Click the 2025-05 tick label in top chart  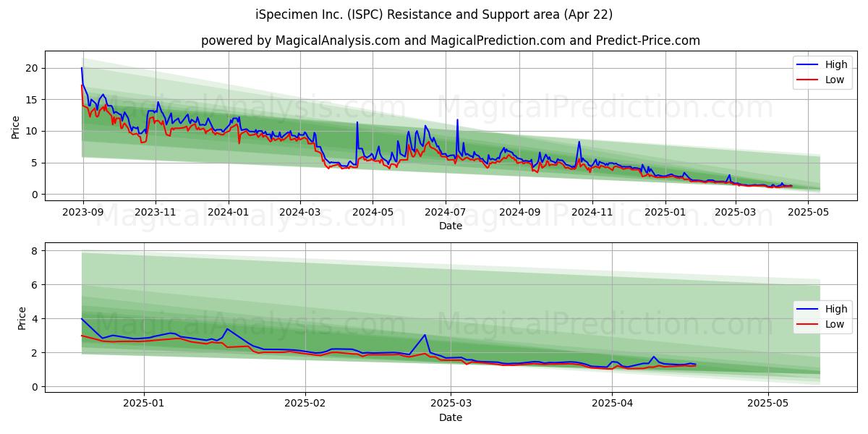pos(808,212)
